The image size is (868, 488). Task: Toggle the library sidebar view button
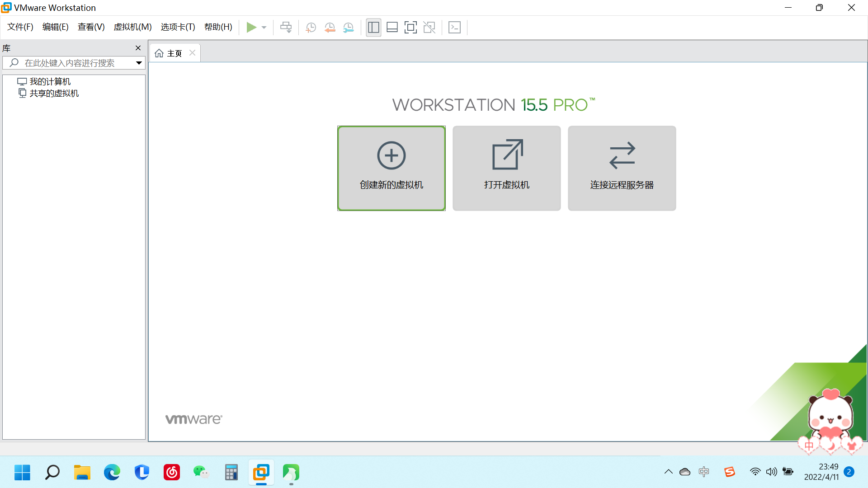373,28
